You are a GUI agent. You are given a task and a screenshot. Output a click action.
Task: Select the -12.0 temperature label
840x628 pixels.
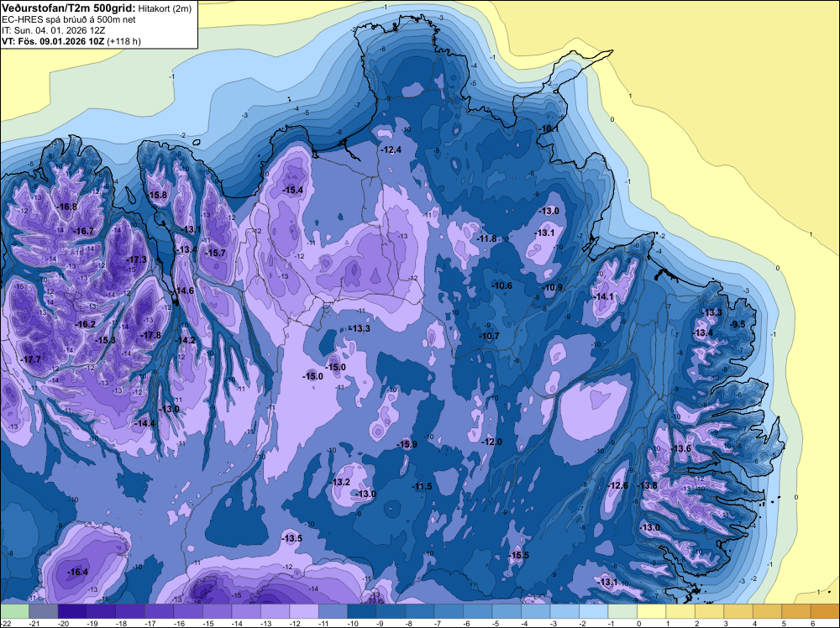(491, 442)
